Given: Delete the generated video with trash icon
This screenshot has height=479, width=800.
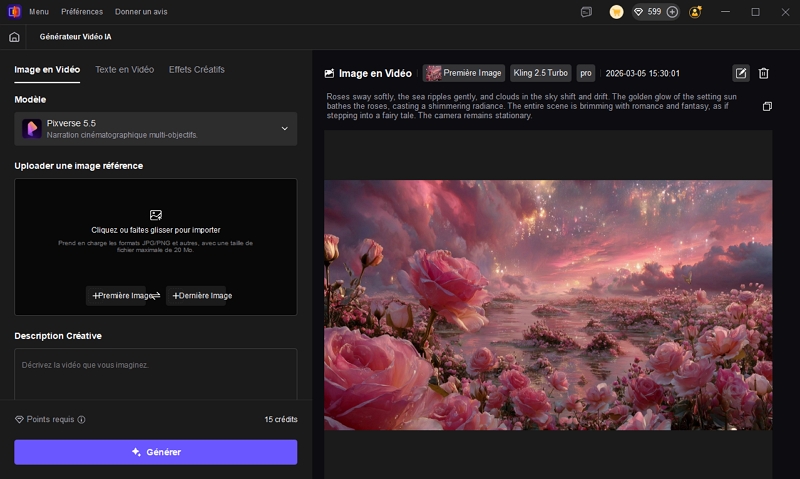Looking at the screenshot, I should point(764,73).
